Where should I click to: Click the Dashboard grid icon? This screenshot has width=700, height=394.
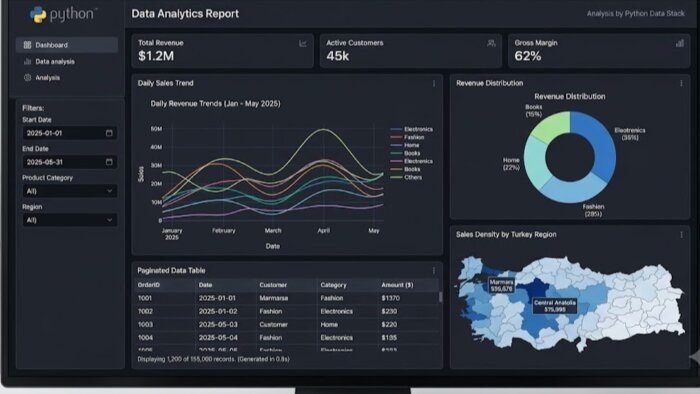[x=27, y=45]
